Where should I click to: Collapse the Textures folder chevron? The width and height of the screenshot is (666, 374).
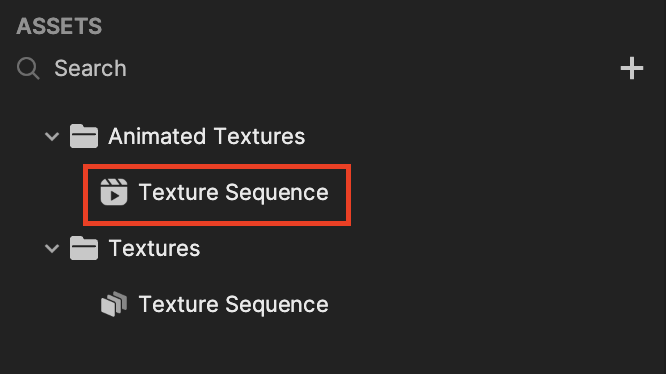tap(52, 249)
